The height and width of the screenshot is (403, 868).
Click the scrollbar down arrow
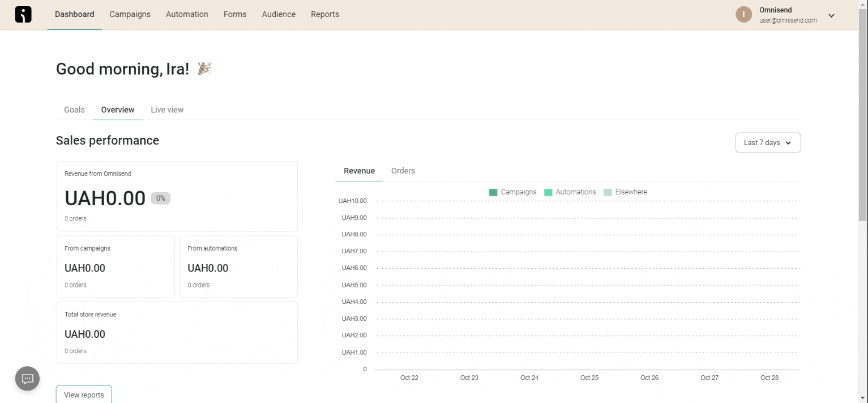(x=862, y=398)
